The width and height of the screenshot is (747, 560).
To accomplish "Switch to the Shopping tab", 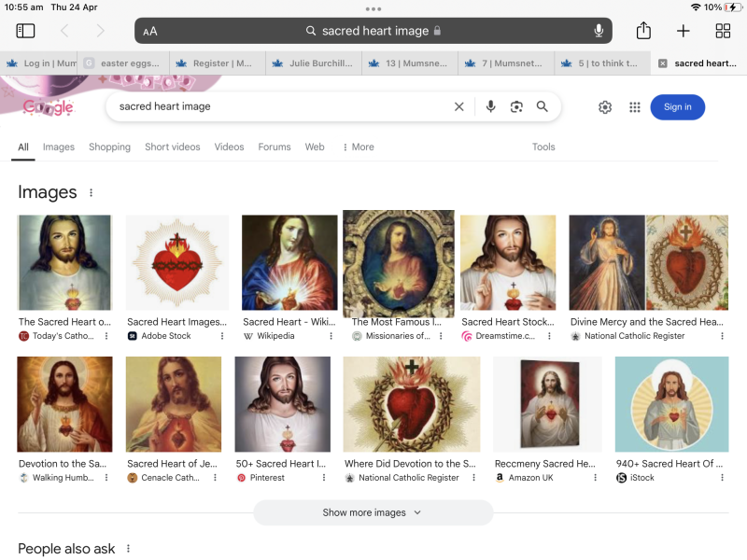I will (x=109, y=147).
